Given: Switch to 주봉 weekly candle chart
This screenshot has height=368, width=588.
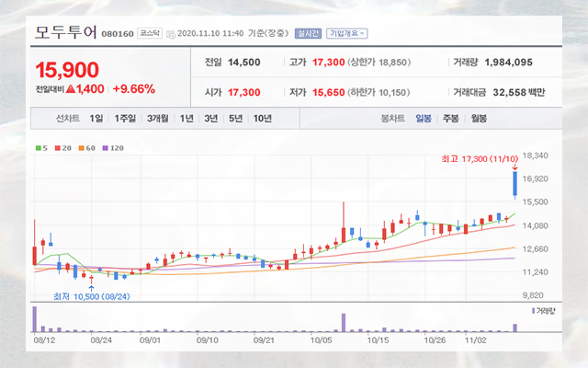Looking at the screenshot, I should [451, 119].
